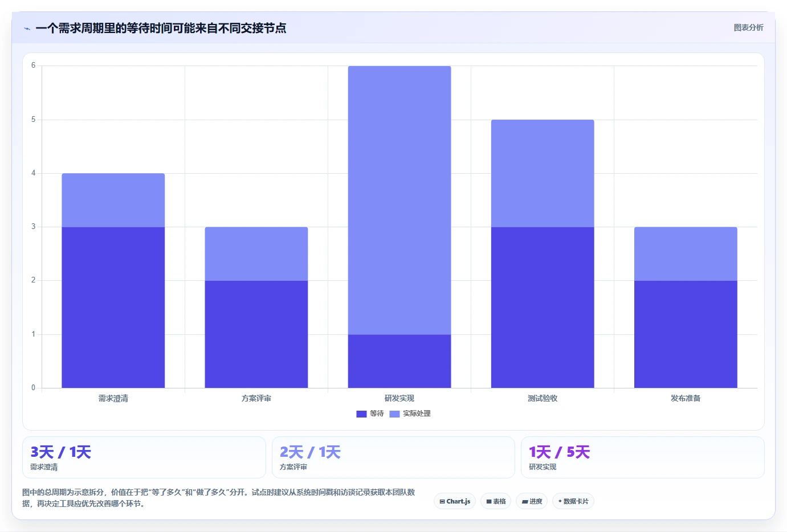Click the 需求澄清 x-axis label
The image size is (787, 532).
(x=113, y=399)
